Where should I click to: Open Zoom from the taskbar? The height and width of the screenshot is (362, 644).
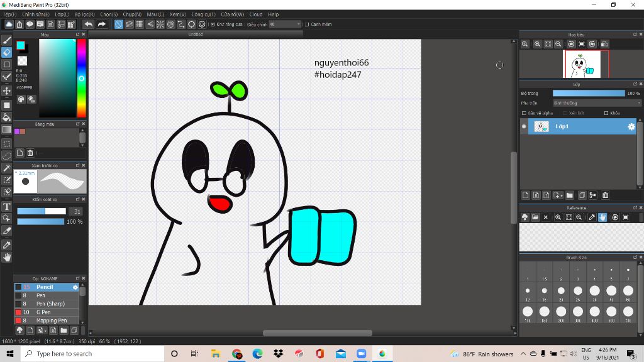click(362, 354)
